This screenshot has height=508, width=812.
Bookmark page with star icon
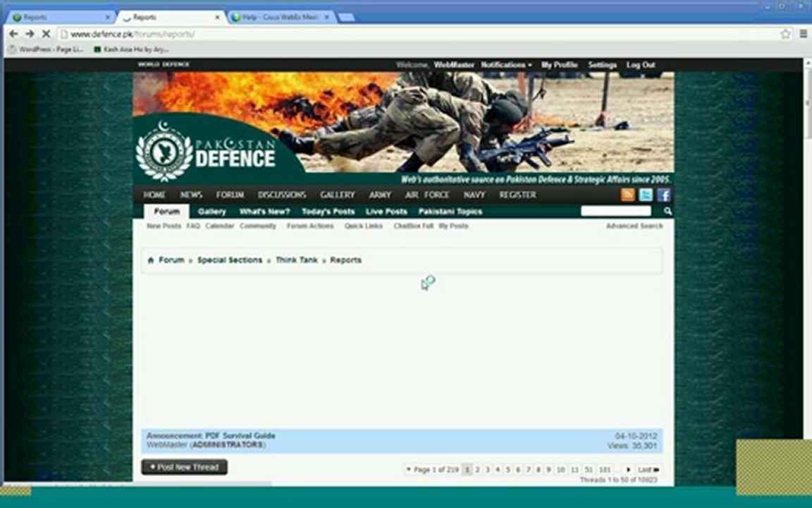click(785, 34)
